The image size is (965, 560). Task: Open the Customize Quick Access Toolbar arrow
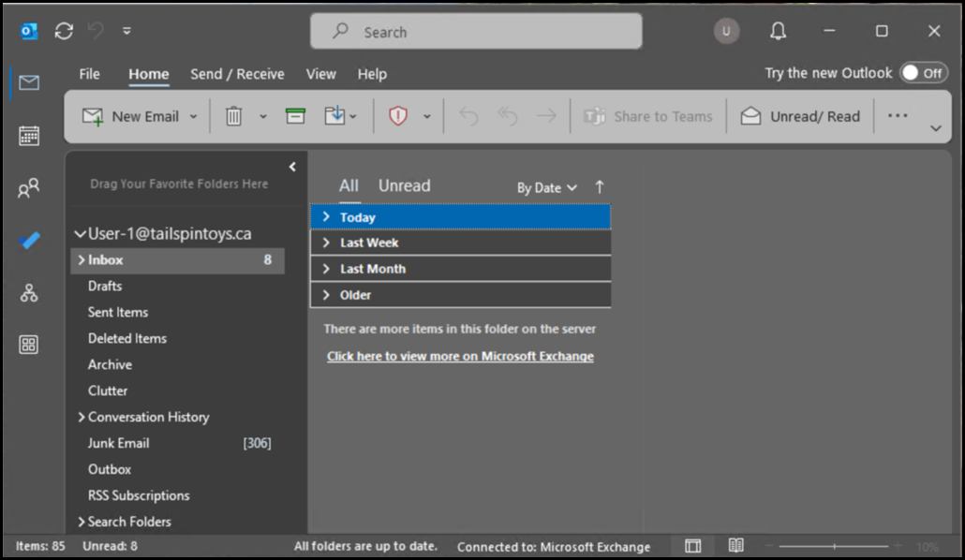126,31
